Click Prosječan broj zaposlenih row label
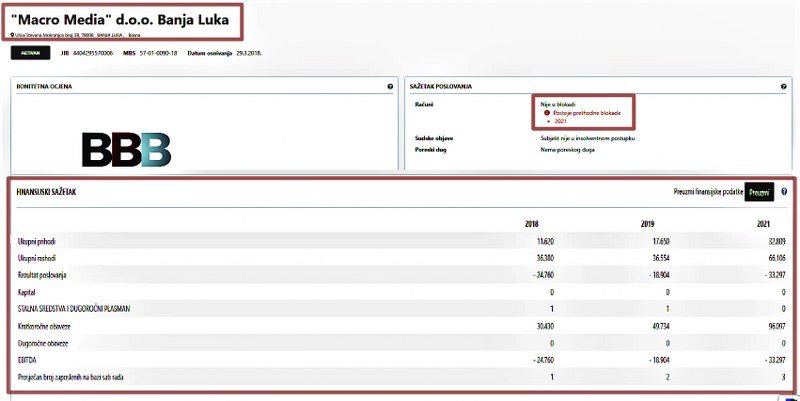 click(70, 378)
